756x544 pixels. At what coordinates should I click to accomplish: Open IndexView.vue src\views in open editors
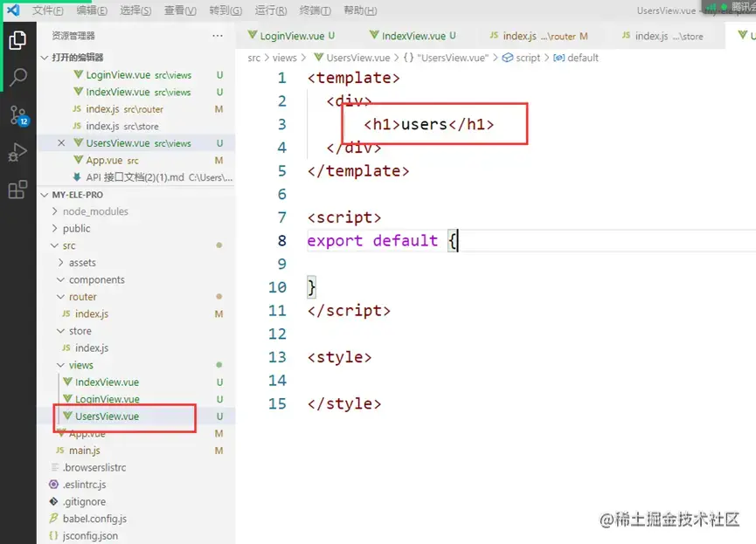click(138, 92)
